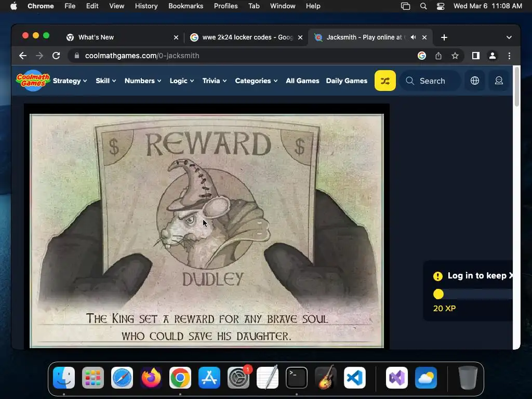Image resolution: width=532 pixels, height=399 pixels.
Task: Click the yellow XP progress bar
Action: tap(473, 294)
